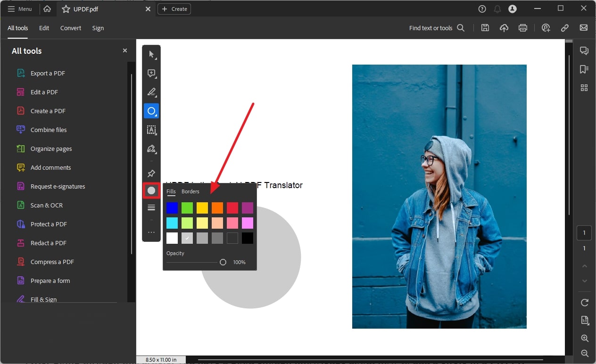The width and height of the screenshot is (596, 364).
Task: Select the yellow fill color swatch
Action: click(202, 207)
